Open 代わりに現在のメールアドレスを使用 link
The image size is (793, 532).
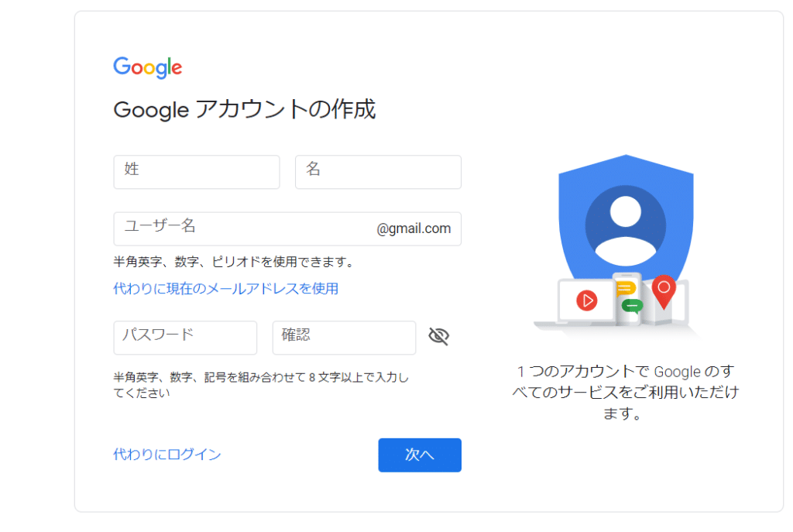225,289
